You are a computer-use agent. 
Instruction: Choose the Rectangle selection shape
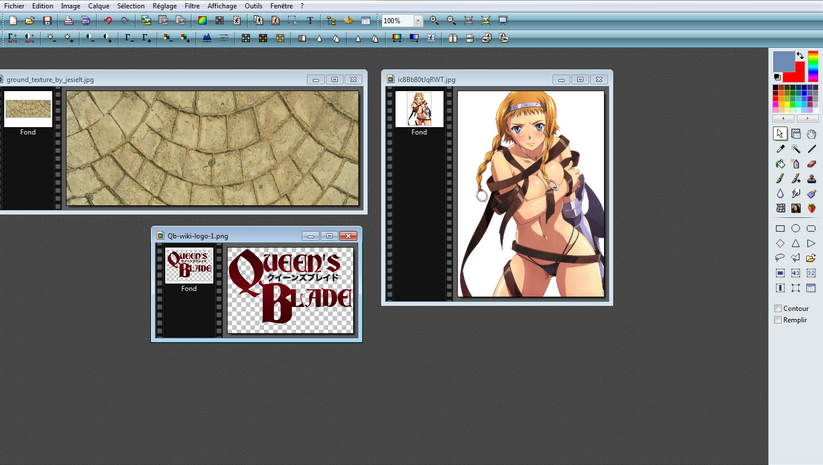point(780,228)
